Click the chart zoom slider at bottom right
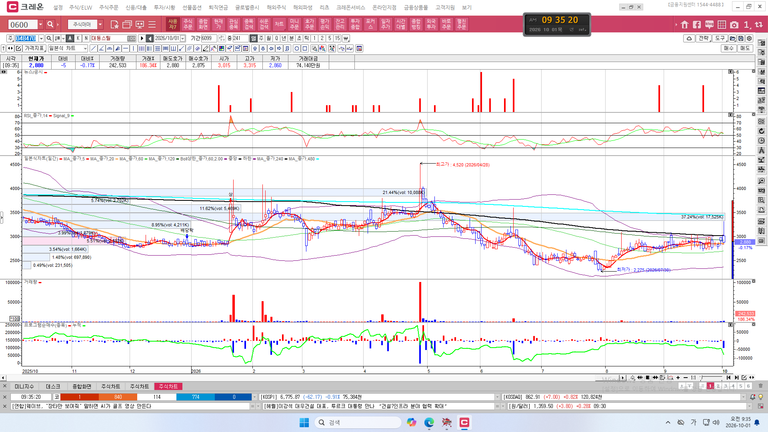 711,378
